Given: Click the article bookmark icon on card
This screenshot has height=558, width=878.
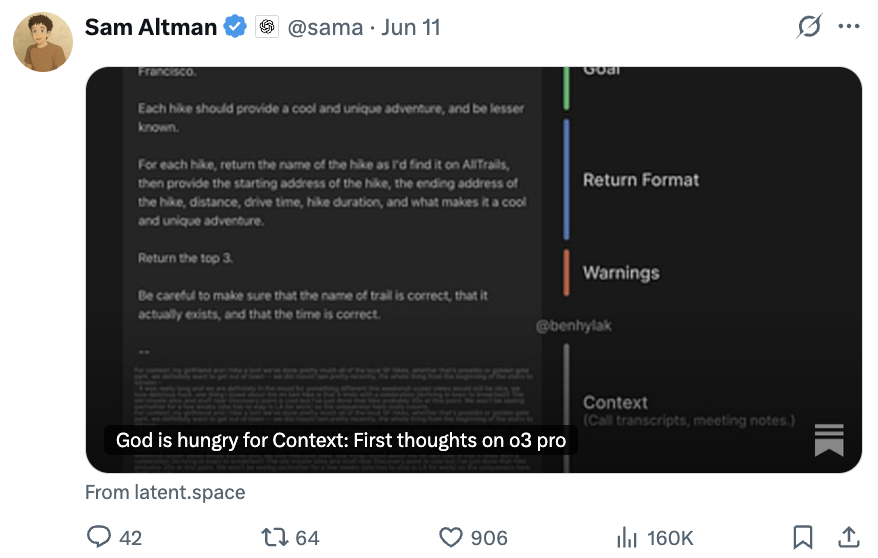Looking at the screenshot, I should pos(829,440).
